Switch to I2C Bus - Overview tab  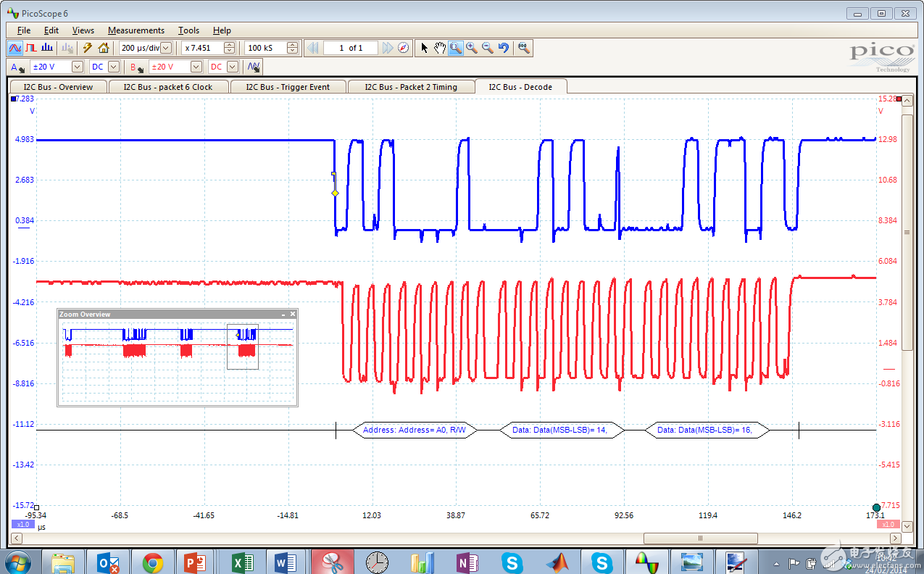pos(58,87)
